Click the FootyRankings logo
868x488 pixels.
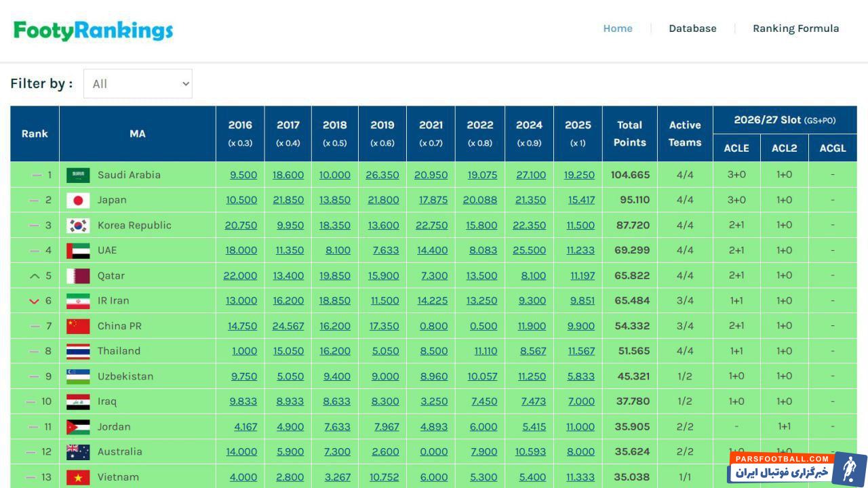(x=94, y=30)
